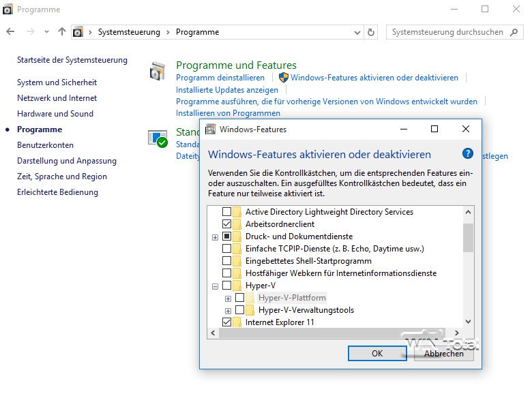Click the Arbeitsordnerclient folder icon

pos(237,224)
